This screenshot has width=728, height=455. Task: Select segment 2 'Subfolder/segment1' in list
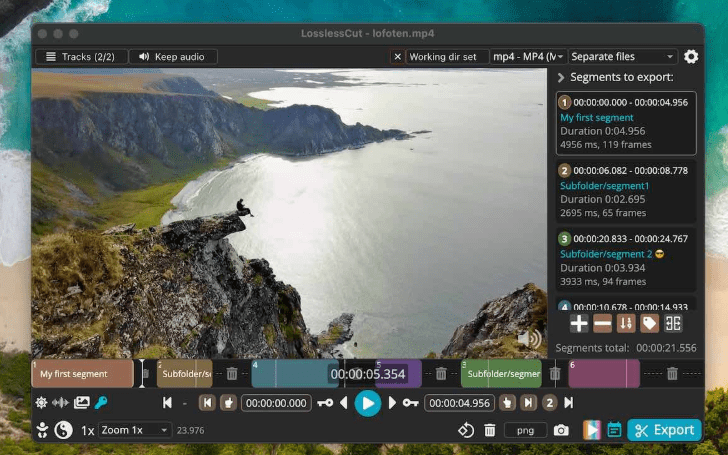pyautogui.click(x=626, y=192)
